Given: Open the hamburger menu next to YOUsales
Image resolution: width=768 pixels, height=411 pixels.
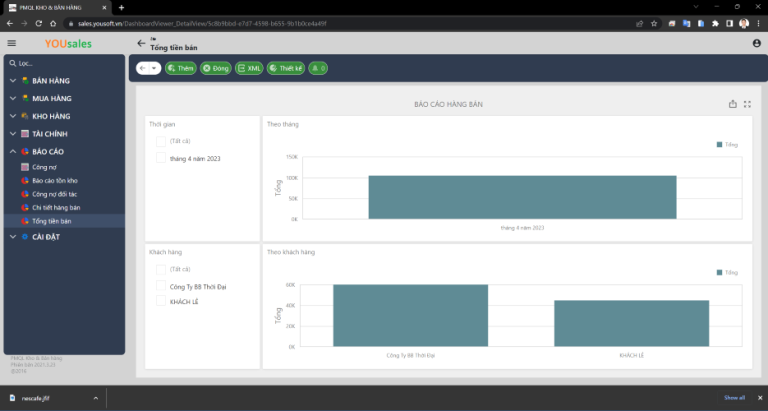Looking at the screenshot, I should 12,43.
